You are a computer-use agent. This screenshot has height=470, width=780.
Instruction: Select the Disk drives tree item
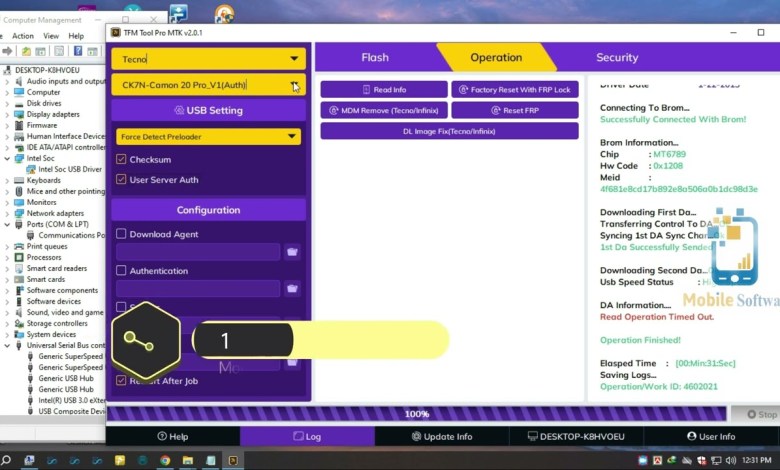click(44, 103)
